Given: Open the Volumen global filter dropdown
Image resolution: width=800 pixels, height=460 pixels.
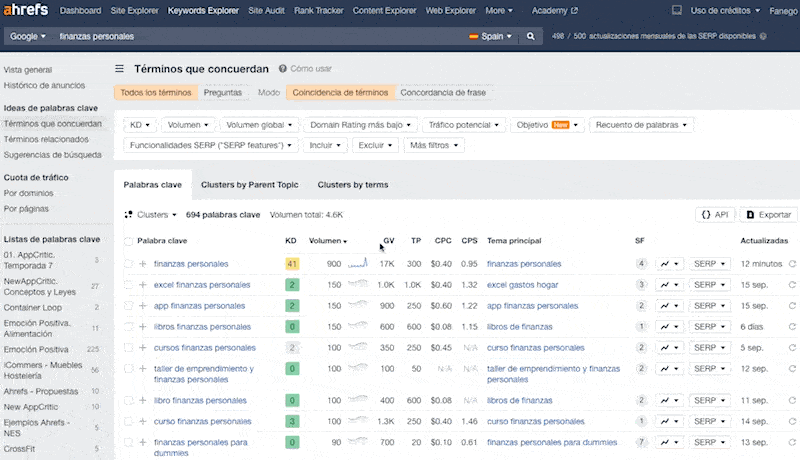Looking at the screenshot, I should (x=259, y=125).
